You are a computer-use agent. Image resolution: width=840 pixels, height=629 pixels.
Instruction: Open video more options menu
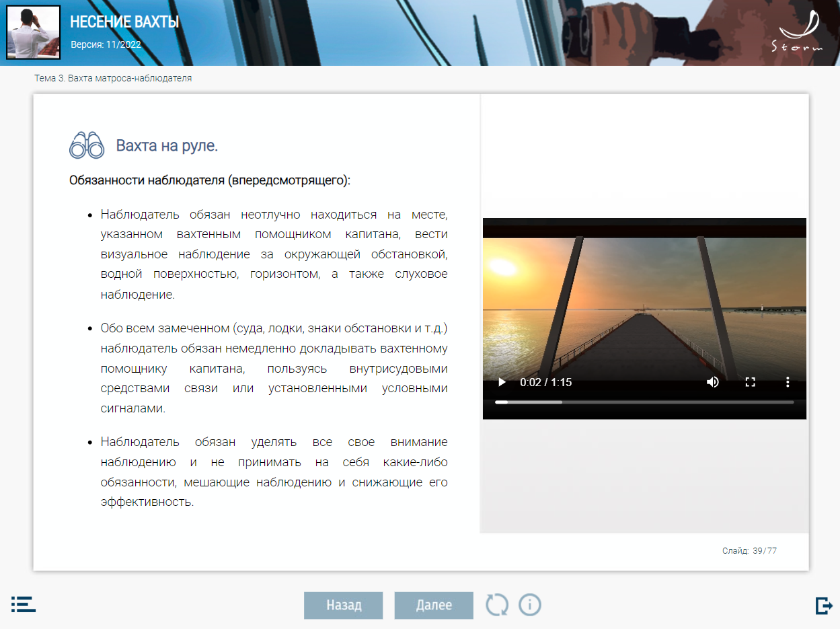(788, 382)
